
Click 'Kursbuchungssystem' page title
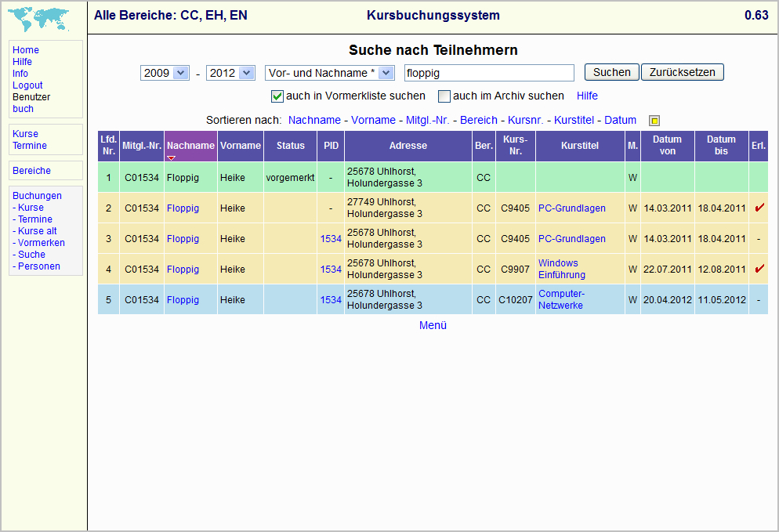click(433, 16)
